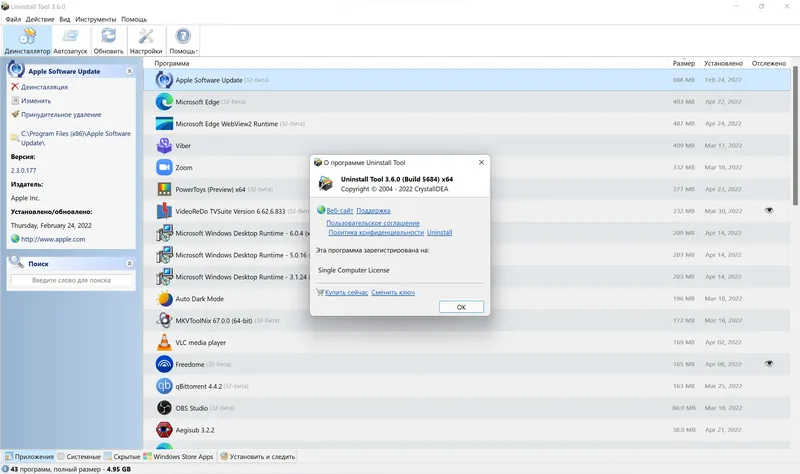This screenshot has height=474, width=800.
Task: Open the Деинсталлятор toolbar tool
Action: (x=27, y=40)
